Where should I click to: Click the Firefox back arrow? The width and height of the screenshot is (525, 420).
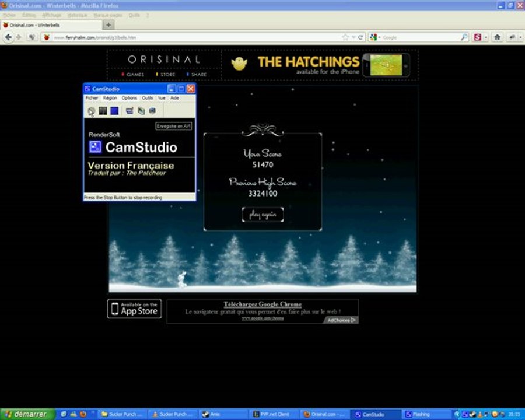(x=8, y=37)
